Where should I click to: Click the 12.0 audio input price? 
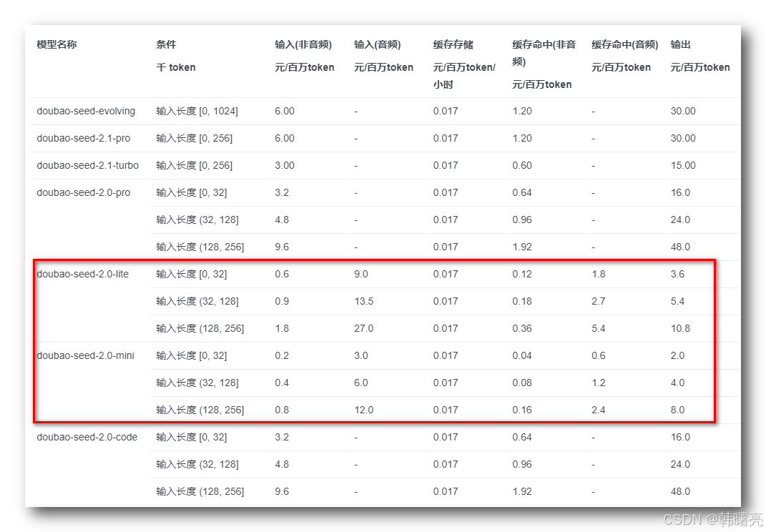(x=364, y=410)
